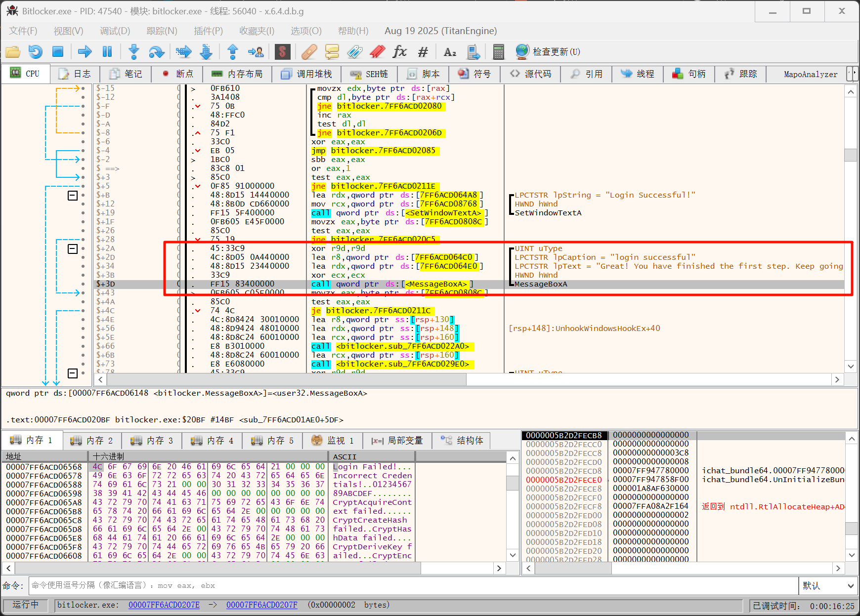Open the functions fx icon

click(x=399, y=51)
